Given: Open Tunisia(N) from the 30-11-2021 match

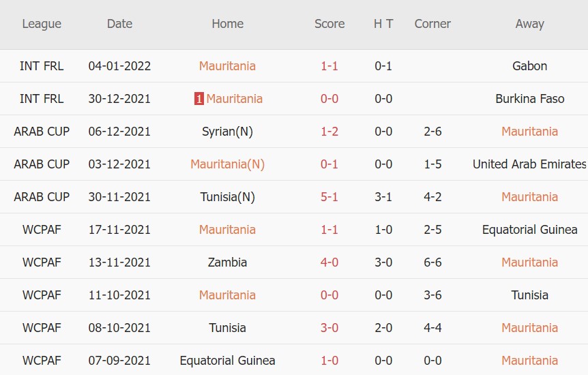Looking at the screenshot, I should [227, 197].
